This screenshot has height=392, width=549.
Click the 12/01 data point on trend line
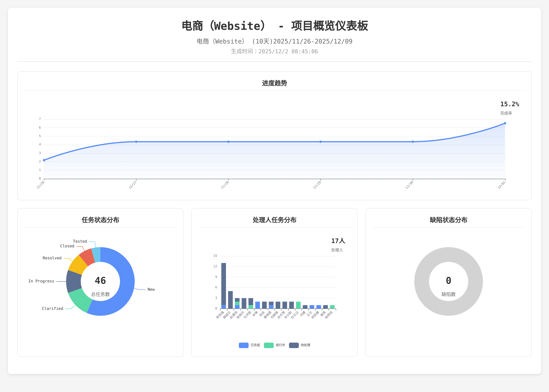pos(505,123)
